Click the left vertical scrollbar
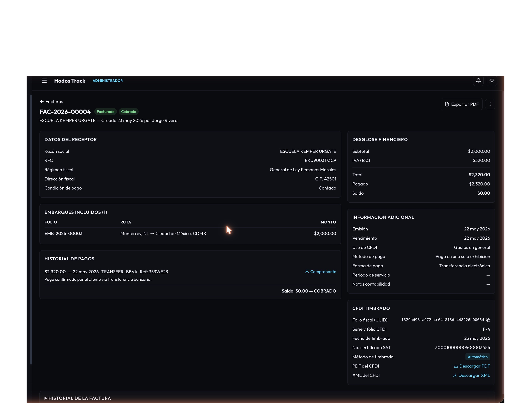The image size is (531, 420). coord(31,229)
